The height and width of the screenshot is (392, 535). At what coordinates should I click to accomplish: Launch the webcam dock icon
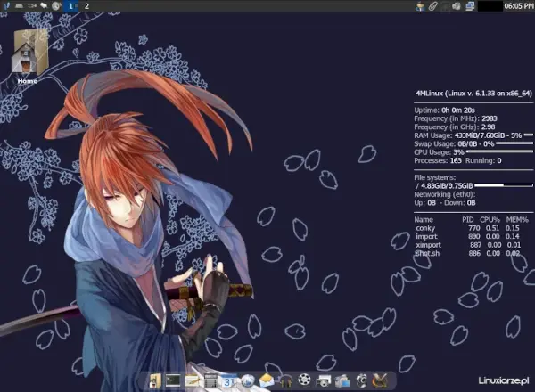point(361,380)
